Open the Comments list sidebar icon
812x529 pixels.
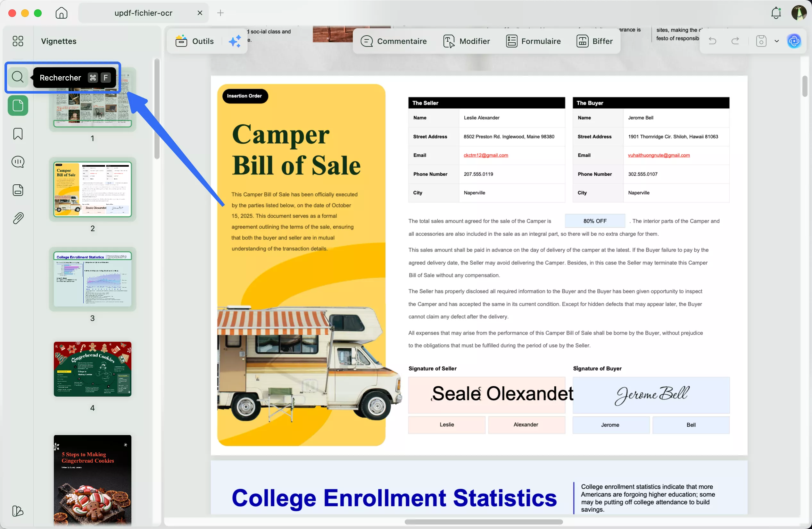tap(18, 162)
